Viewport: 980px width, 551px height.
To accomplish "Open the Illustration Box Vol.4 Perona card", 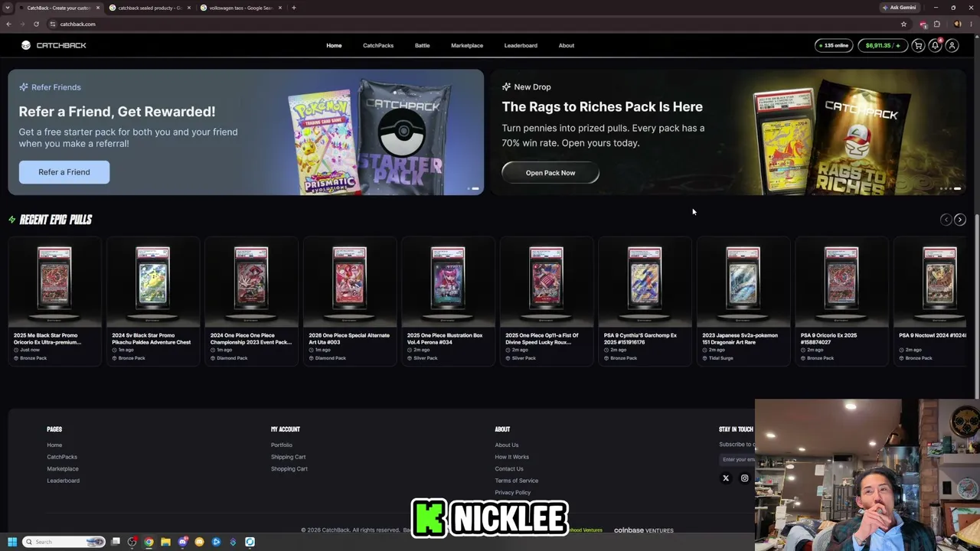I will pos(448,302).
